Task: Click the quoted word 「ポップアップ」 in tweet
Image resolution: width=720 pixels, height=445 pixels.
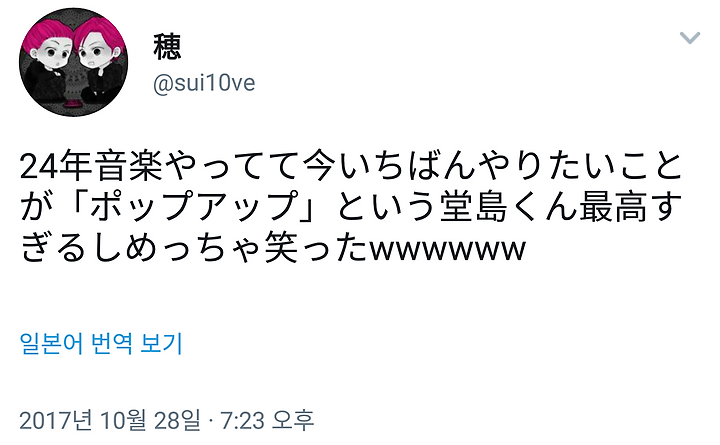Action: click(x=197, y=207)
